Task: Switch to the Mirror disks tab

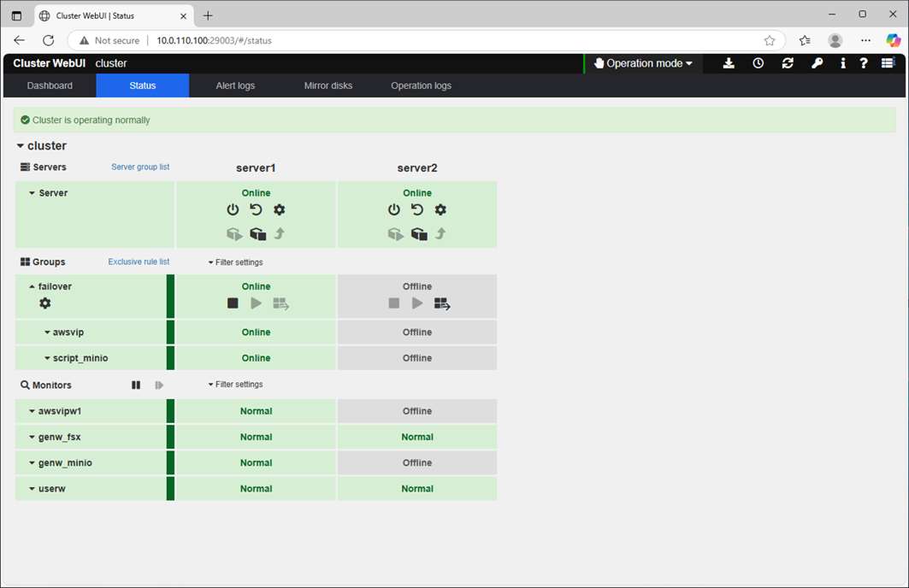Action: pyautogui.click(x=328, y=85)
